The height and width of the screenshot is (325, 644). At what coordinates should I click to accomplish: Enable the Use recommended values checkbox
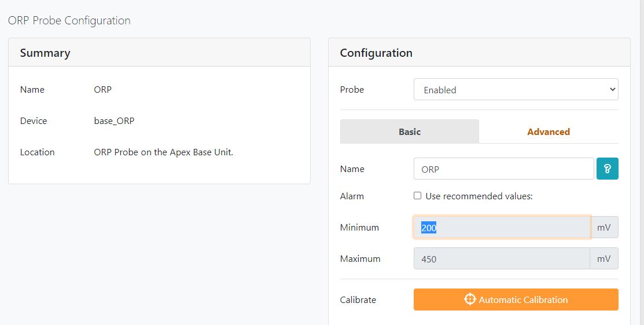417,196
